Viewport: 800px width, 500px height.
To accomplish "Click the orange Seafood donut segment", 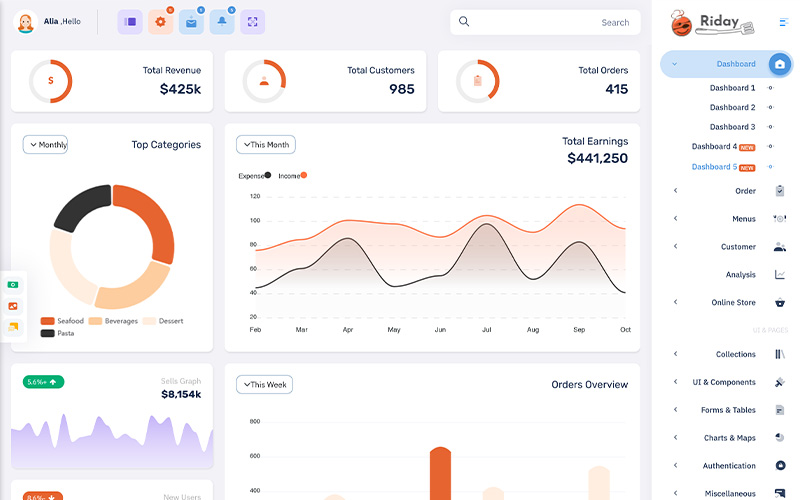I will (x=153, y=219).
